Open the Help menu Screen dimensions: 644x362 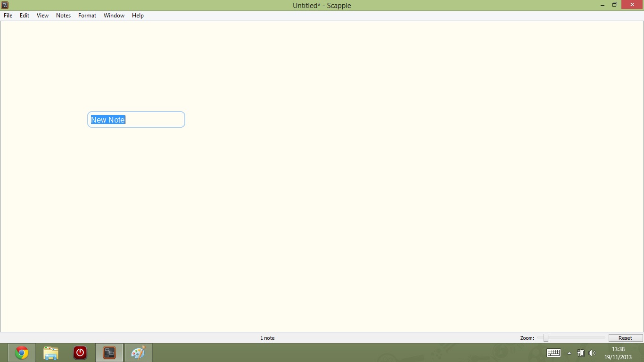pyautogui.click(x=138, y=16)
